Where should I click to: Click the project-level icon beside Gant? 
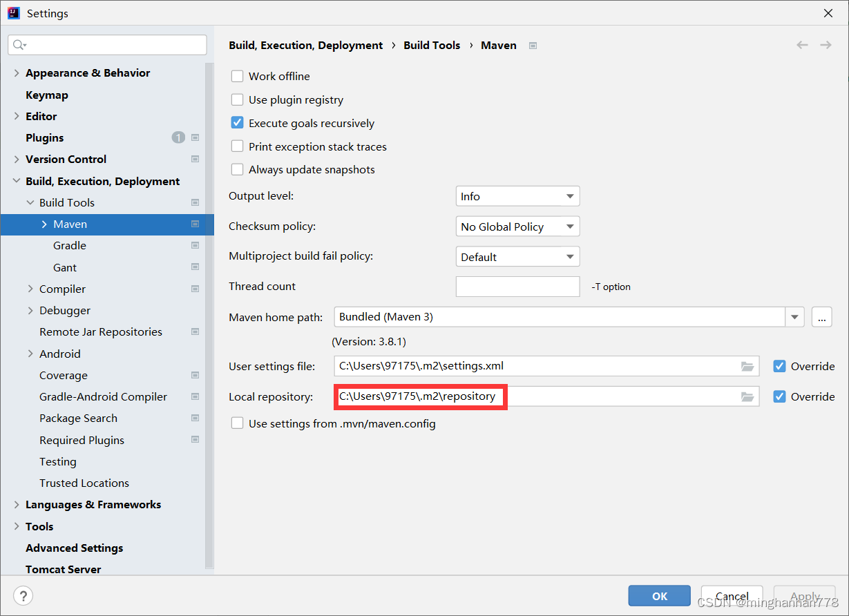pos(195,267)
